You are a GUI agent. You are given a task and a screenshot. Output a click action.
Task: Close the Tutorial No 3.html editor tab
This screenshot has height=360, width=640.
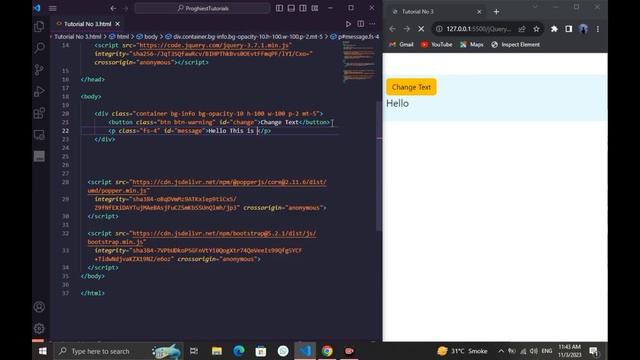click(x=118, y=24)
